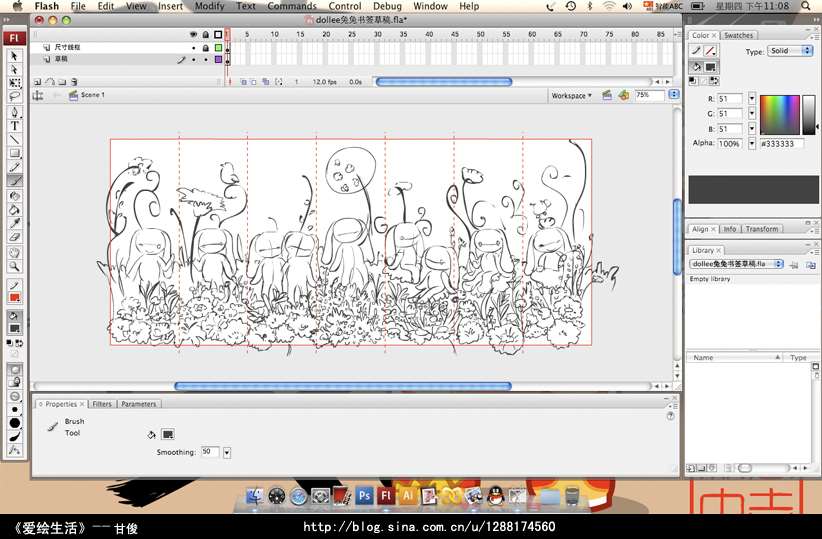Open the G value slider arrow
The image size is (822, 539).
coord(752,113)
